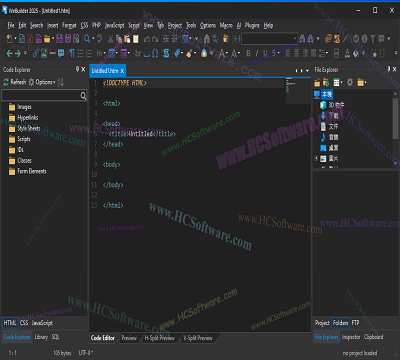The image size is (400, 360).
Task: Toggle Bold formatting button
Action: pos(248,53)
